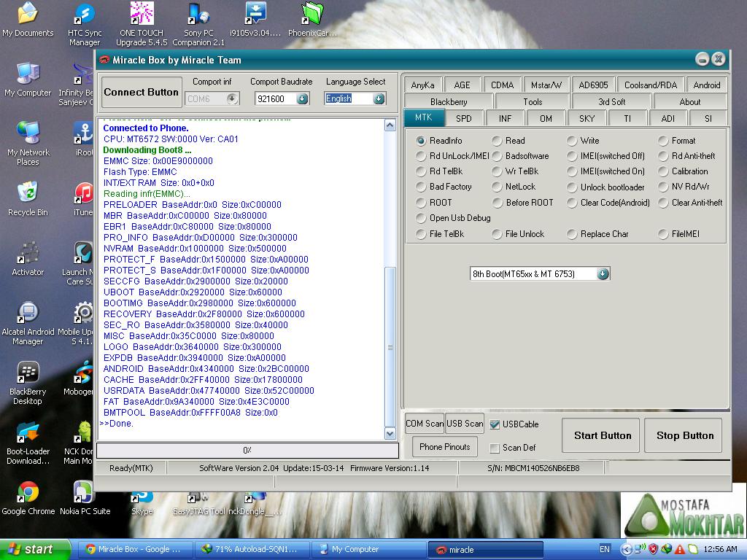Image resolution: width=747 pixels, height=560 pixels.
Task: Click the log scrollbar thumb
Action: [x=390, y=346]
